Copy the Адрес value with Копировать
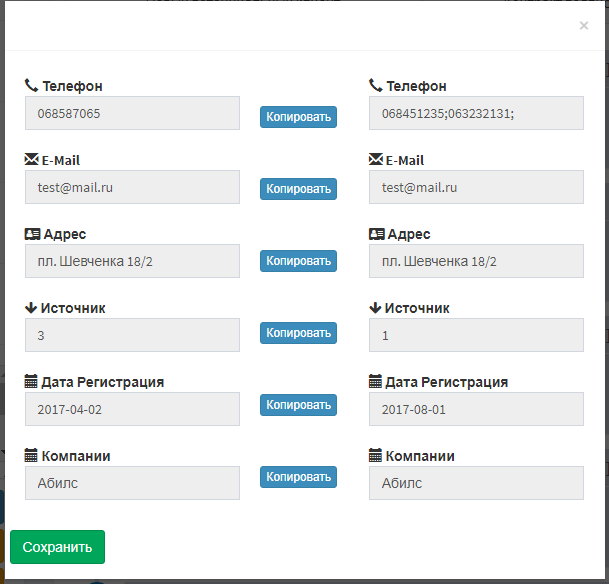Image resolution: width=609 pixels, height=584 pixels. tap(298, 261)
